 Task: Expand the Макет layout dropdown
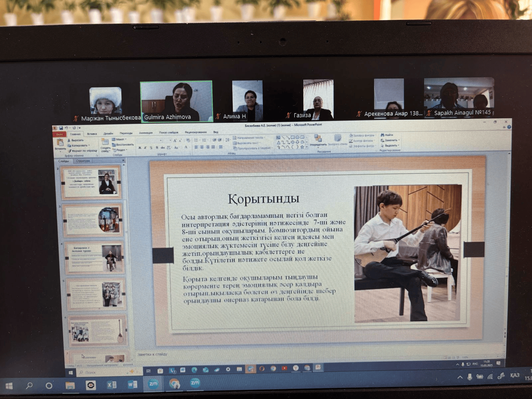click(x=120, y=139)
